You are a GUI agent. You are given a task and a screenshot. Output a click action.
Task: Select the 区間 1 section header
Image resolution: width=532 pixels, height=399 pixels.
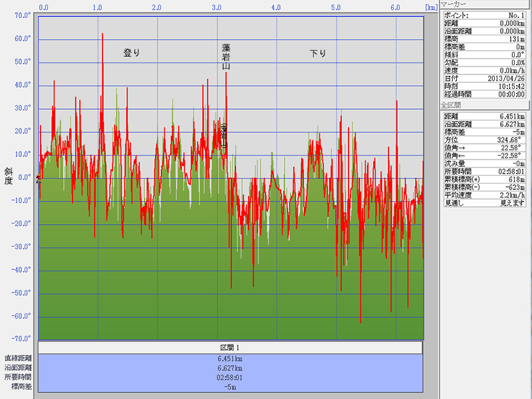pos(230,348)
